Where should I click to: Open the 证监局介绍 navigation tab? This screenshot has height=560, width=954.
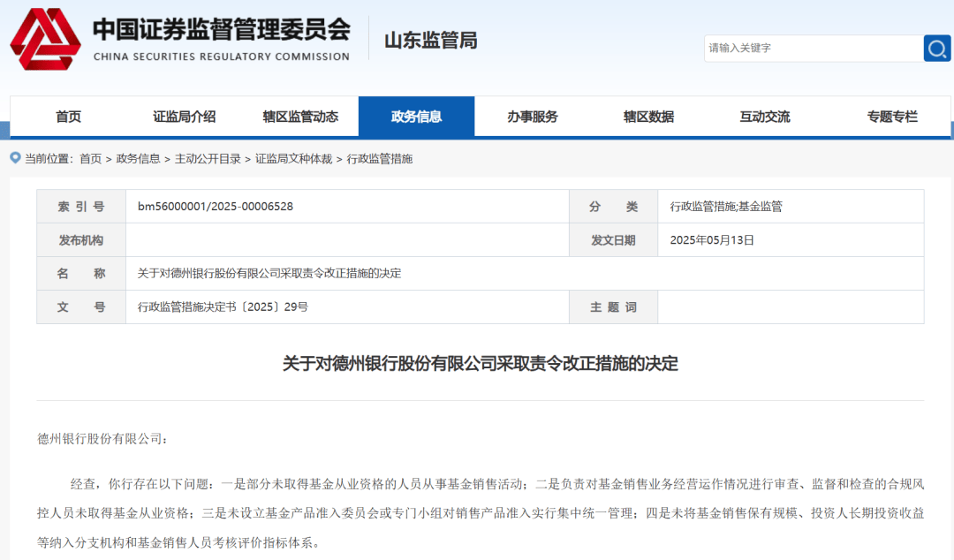[x=185, y=117]
